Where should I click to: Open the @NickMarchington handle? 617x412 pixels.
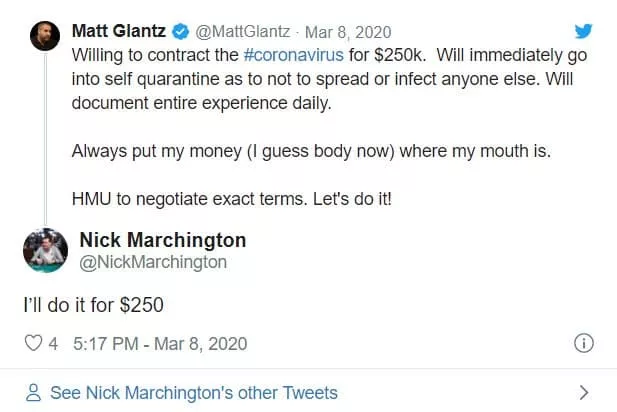[x=153, y=262]
